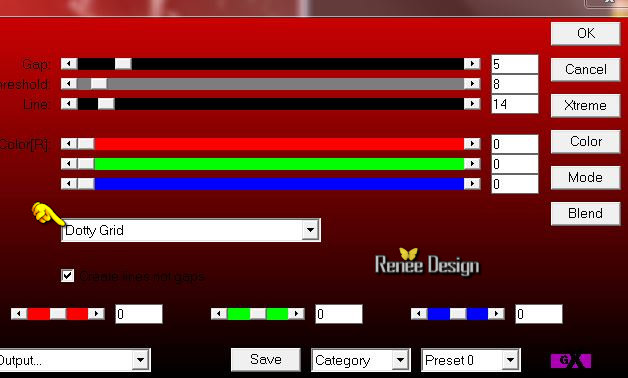The height and width of the screenshot is (378, 628).
Task: Click the OK button
Action: [x=586, y=33]
